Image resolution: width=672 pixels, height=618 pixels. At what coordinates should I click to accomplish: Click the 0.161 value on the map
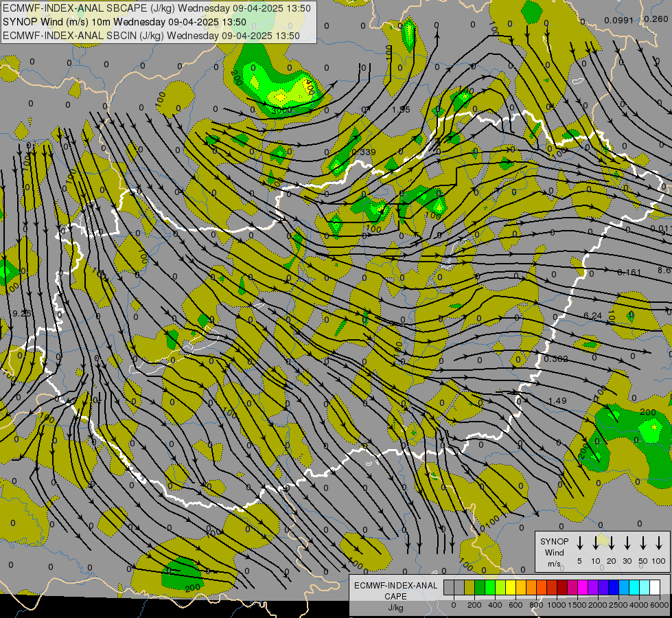[629, 273]
